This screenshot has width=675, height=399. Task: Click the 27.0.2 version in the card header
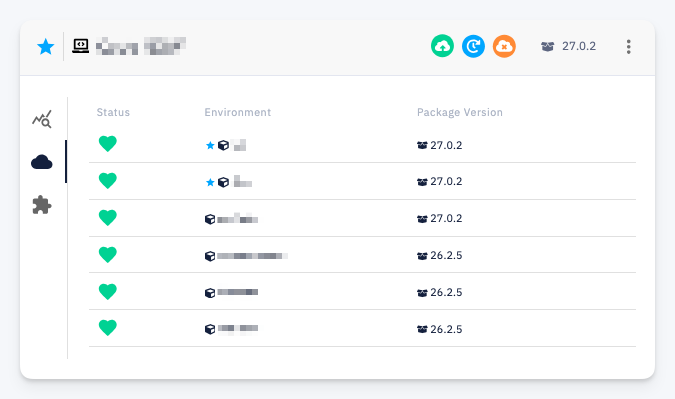[579, 46]
